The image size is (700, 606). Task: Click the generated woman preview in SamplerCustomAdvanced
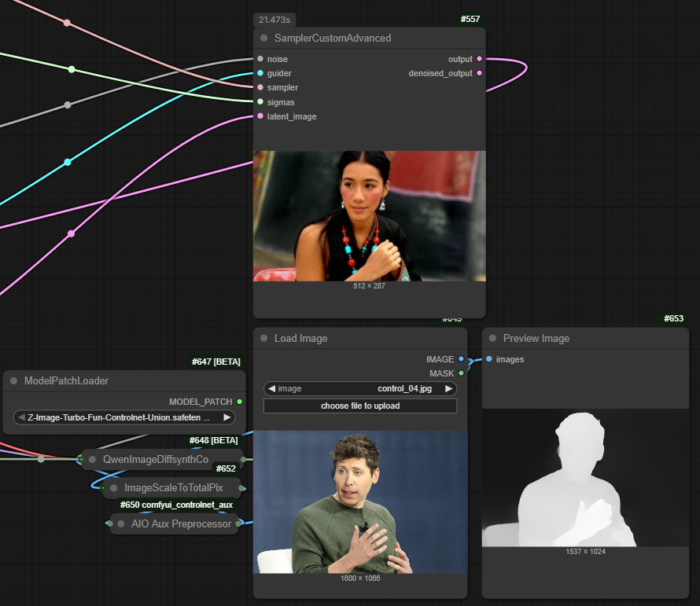pyautogui.click(x=369, y=216)
